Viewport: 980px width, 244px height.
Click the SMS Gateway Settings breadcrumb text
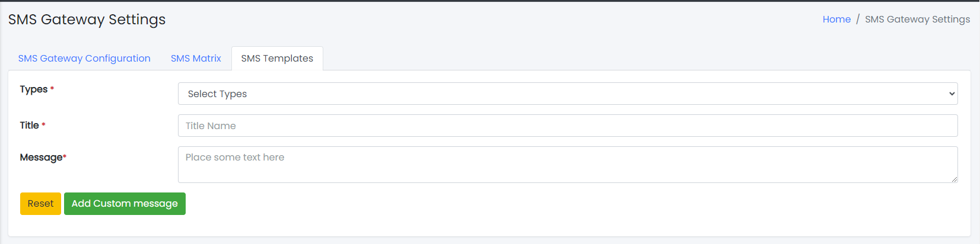click(x=917, y=19)
